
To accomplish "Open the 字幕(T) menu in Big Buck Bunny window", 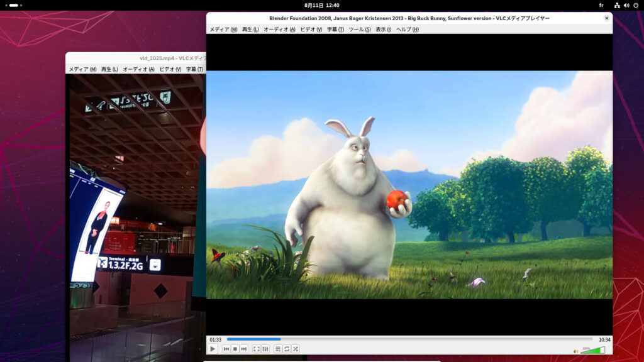I will coord(335,30).
